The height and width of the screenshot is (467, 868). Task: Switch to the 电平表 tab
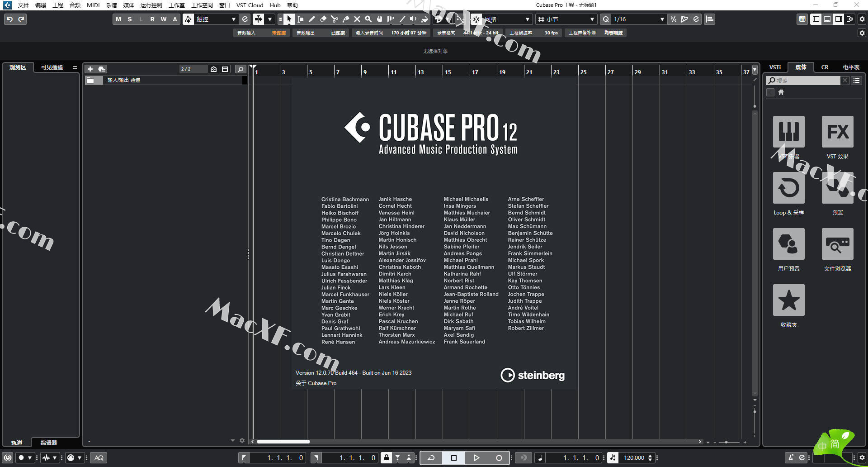(x=851, y=67)
